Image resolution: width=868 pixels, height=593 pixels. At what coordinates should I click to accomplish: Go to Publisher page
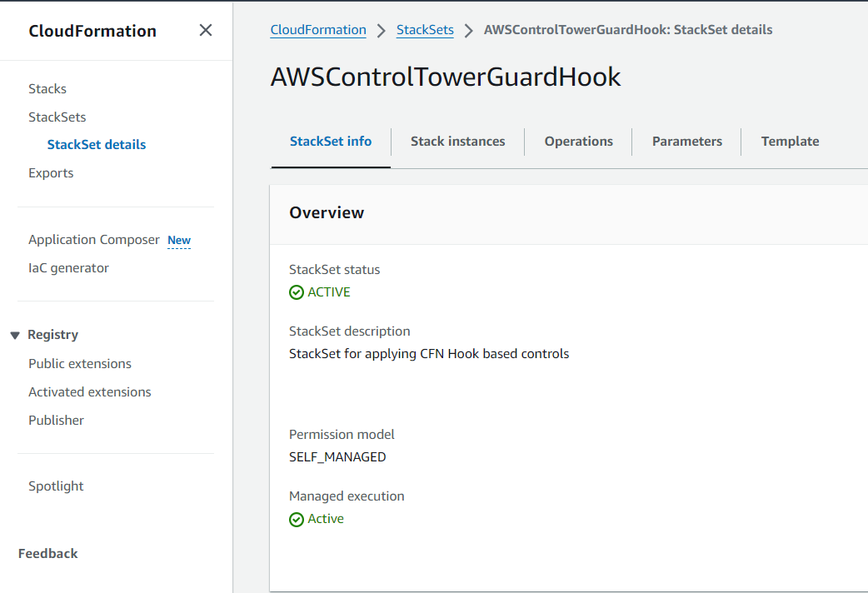point(57,421)
